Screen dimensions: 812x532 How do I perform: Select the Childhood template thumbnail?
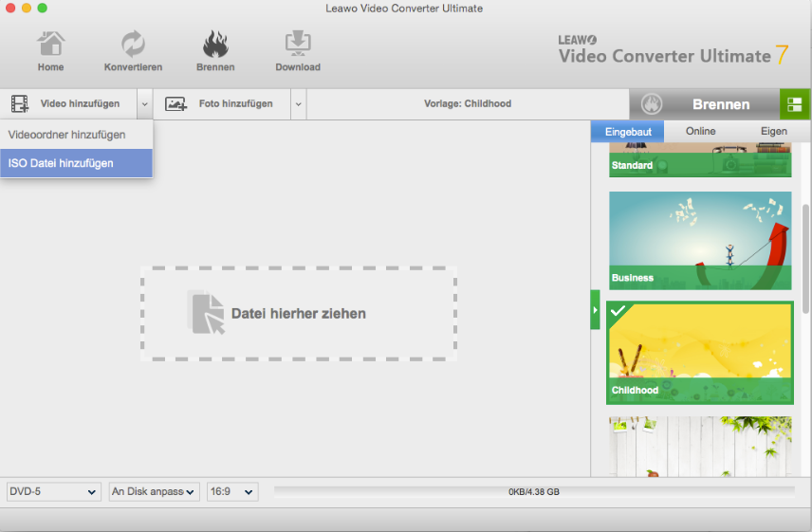(x=700, y=353)
